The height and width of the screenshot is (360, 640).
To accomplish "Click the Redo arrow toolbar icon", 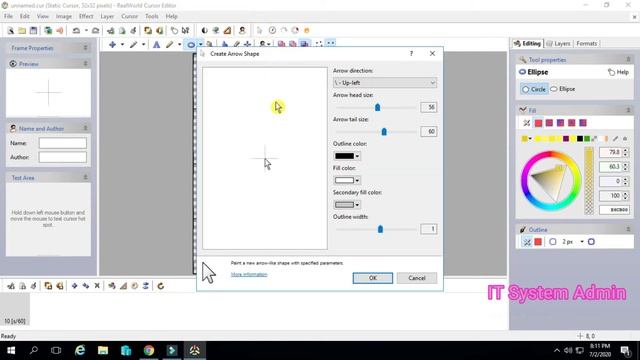I will click(96, 31).
